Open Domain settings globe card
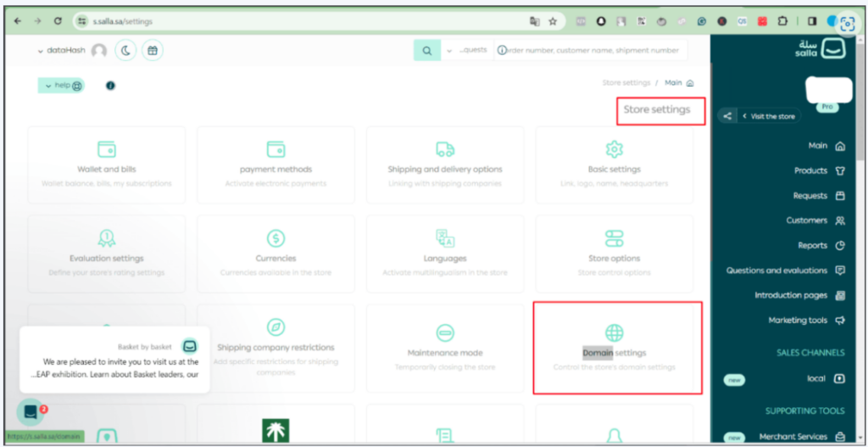The image size is (868, 447). (617, 348)
